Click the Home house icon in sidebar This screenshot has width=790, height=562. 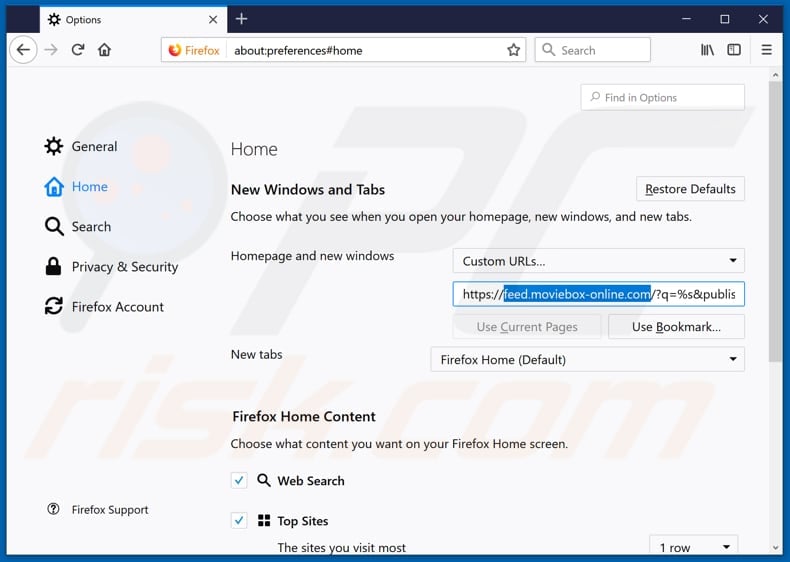tap(53, 186)
